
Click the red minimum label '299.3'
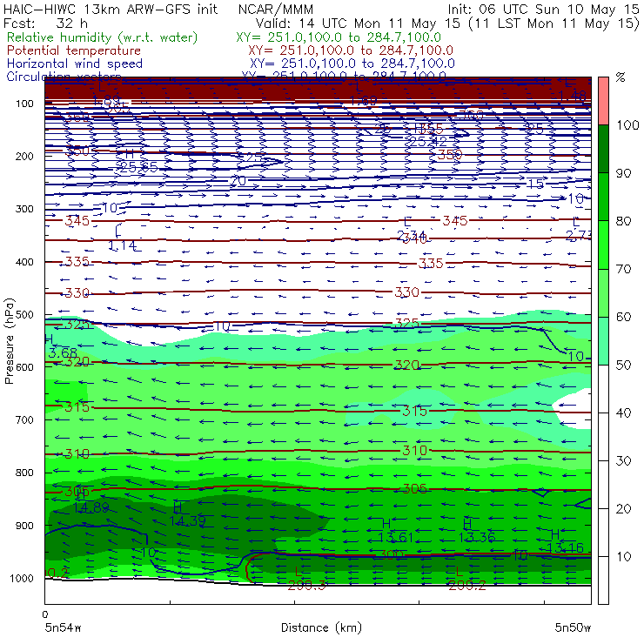tap(306, 586)
